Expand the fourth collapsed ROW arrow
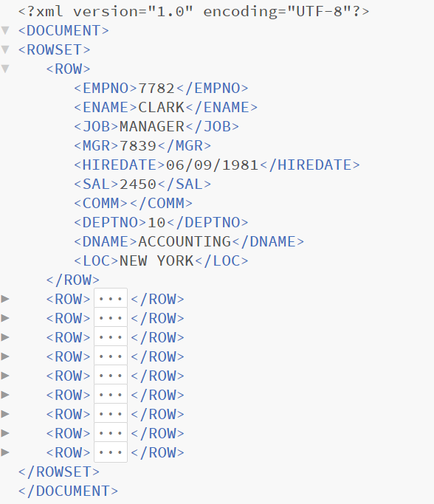The height and width of the screenshot is (504, 434). pos(5,356)
